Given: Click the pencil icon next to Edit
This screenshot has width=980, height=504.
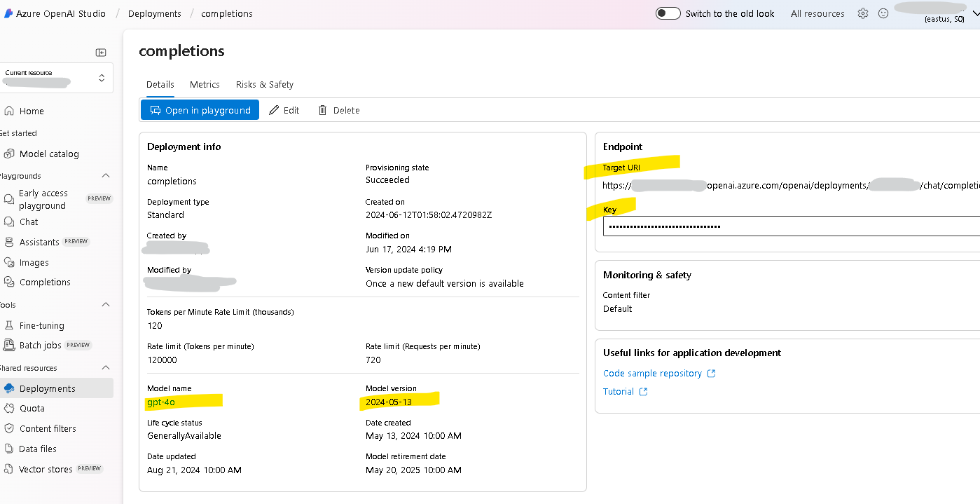Looking at the screenshot, I should point(274,110).
